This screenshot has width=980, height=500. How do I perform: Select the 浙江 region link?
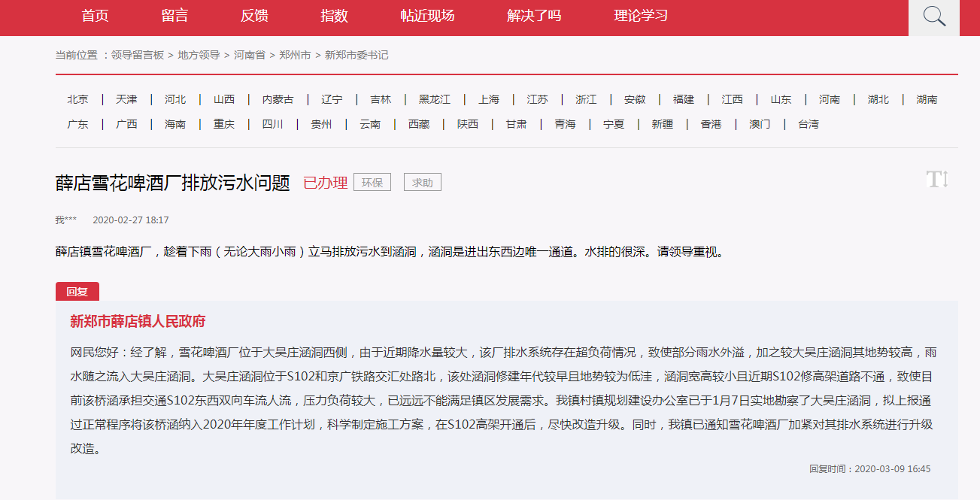point(587,99)
